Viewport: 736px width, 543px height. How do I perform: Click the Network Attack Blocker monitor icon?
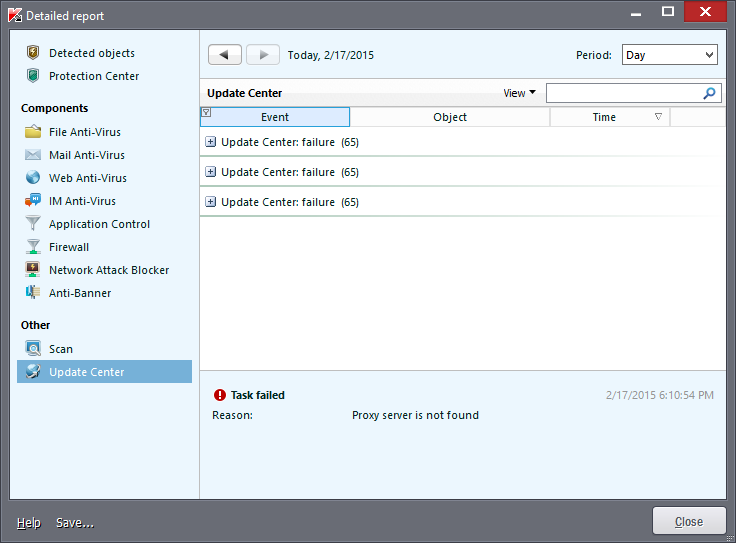tap(33, 269)
